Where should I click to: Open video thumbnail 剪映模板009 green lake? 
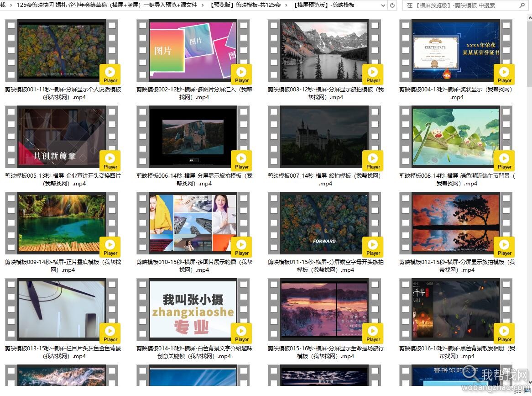62,223
